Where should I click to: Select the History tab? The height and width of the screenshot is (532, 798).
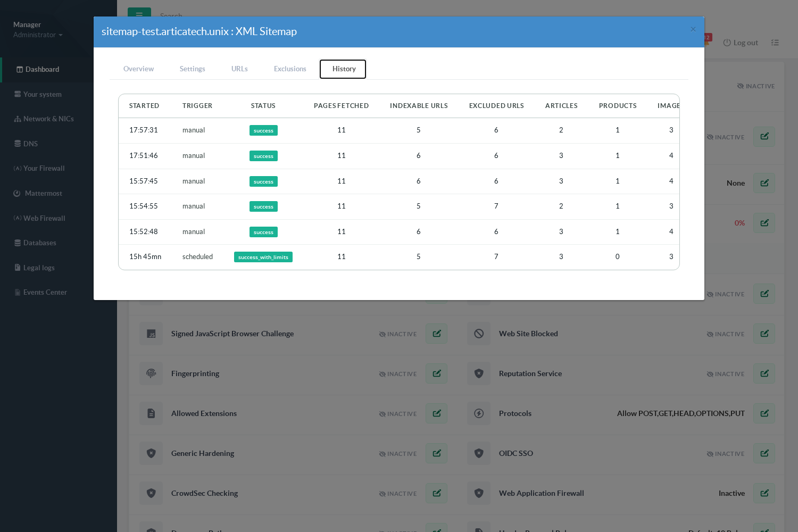[x=343, y=69]
